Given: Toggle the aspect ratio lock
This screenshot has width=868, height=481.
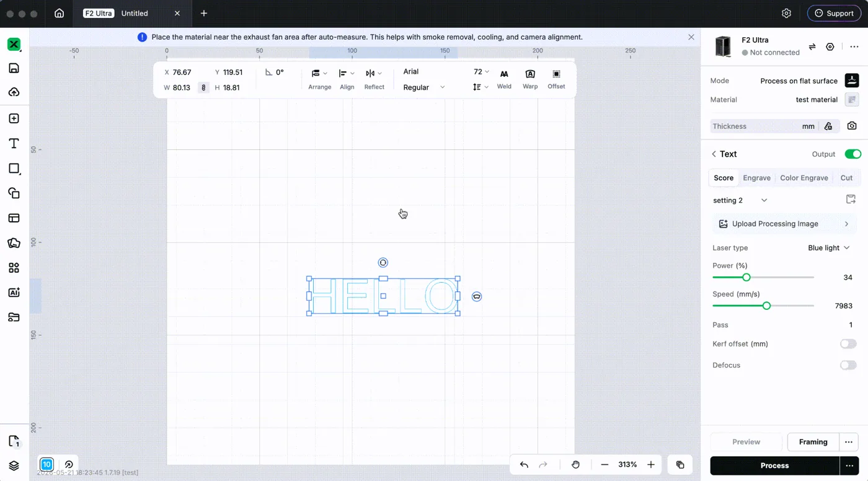Looking at the screenshot, I should pyautogui.click(x=203, y=87).
